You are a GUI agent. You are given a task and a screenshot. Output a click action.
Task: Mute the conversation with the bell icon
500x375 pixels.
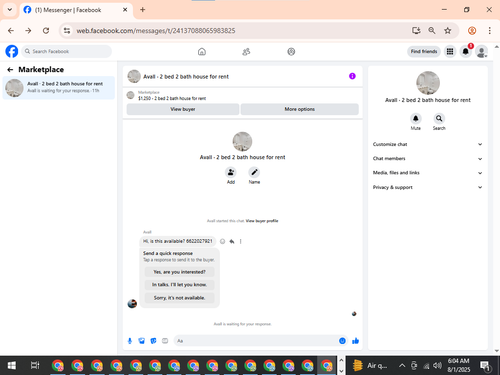pyautogui.click(x=416, y=118)
